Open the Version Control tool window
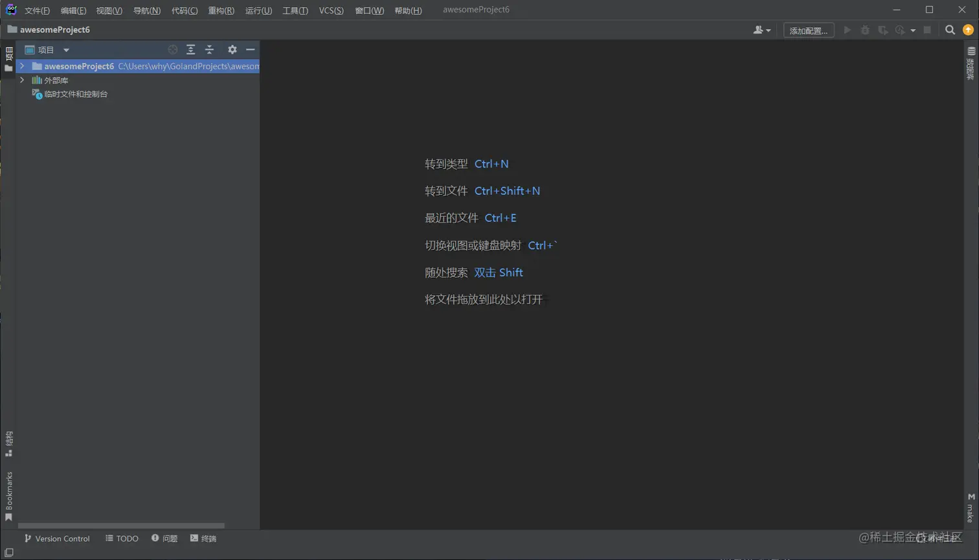The image size is (979, 560). click(57, 539)
